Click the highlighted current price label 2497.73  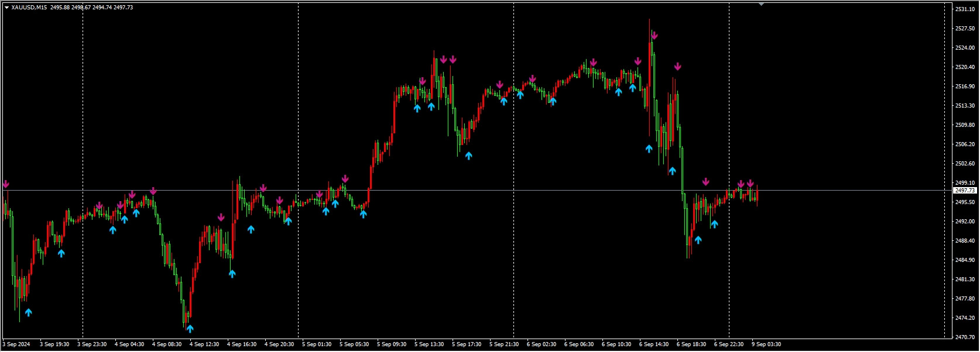(x=965, y=191)
